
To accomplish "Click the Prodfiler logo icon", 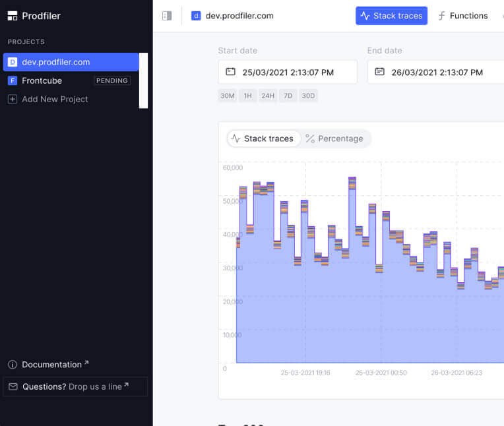I will pyautogui.click(x=13, y=16).
